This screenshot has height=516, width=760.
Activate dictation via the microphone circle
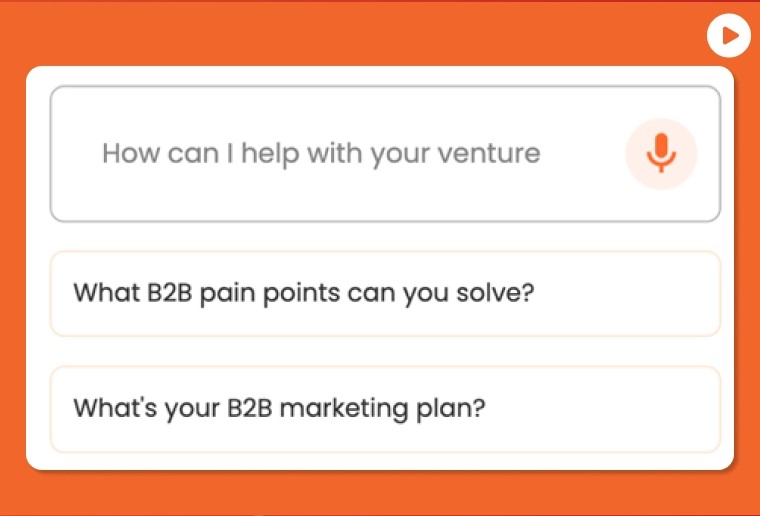pyautogui.click(x=661, y=153)
